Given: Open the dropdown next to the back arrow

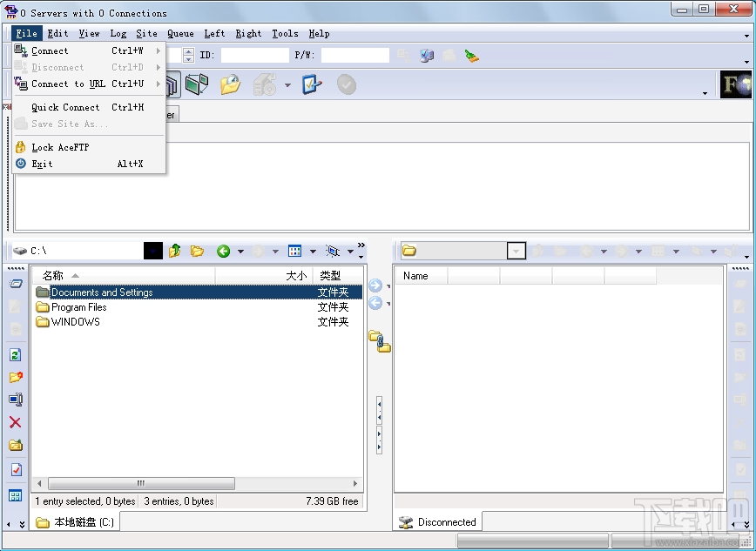Looking at the screenshot, I should [241, 251].
